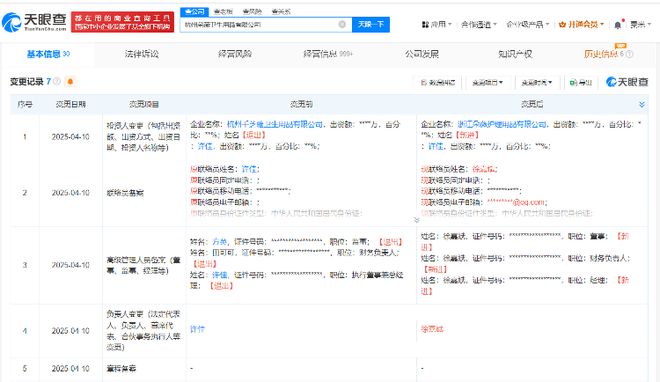Click the info icon next to 变更记录 7
Viewport: 660px width, 382px height.
click(x=56, y=81)
